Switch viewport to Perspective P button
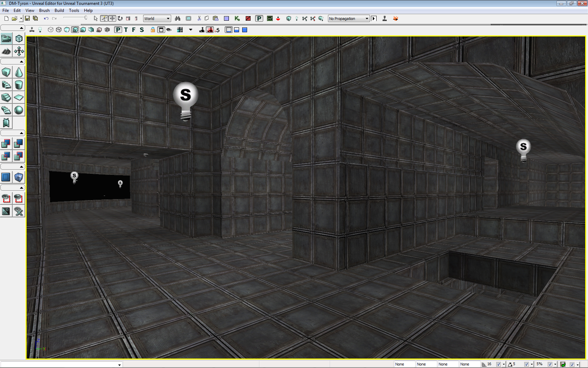 [x=118, y=30]
